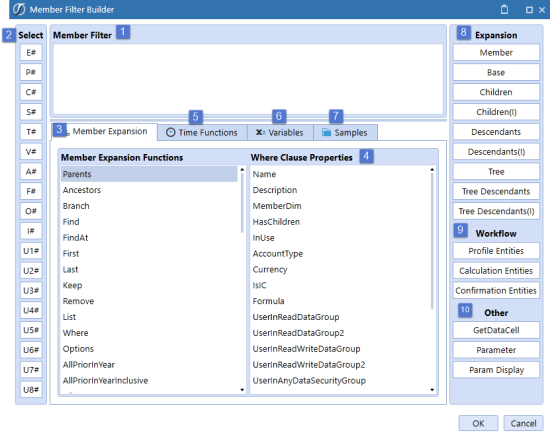This screenshot has height=437, width=550.
Task: Click the scroll up arrow of Where Clause Properties list
Action: (432, 170)
